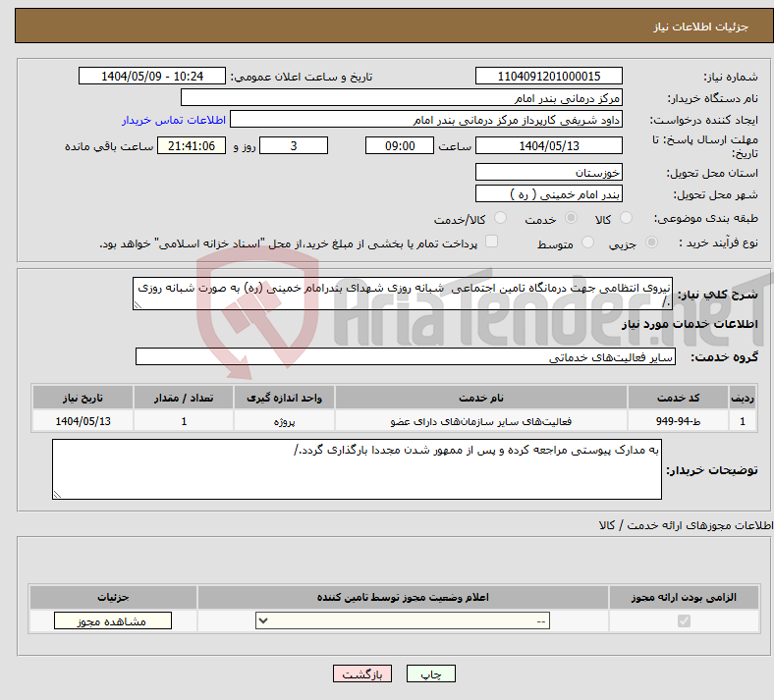Viewport: 774px width, 700px height.
Task: Click the جزئیات اطلاعات نیاز page title
Action: (701, 27)
